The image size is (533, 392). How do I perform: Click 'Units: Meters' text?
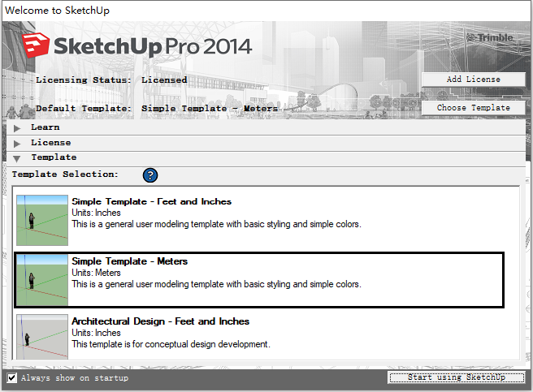(x=96, y=273)
